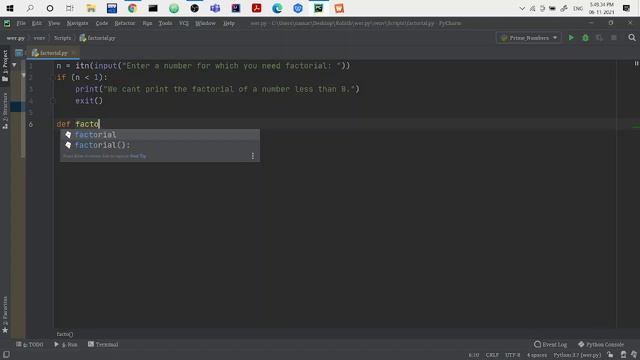The height and width of the screenshot is (360, 640).
Task: Click the Run with Coverage icon
Action: 599,38
